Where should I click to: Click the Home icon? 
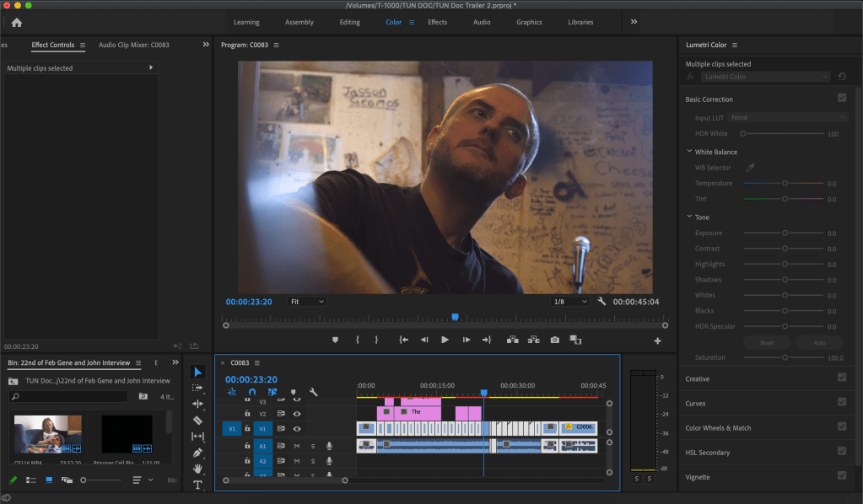16,23
